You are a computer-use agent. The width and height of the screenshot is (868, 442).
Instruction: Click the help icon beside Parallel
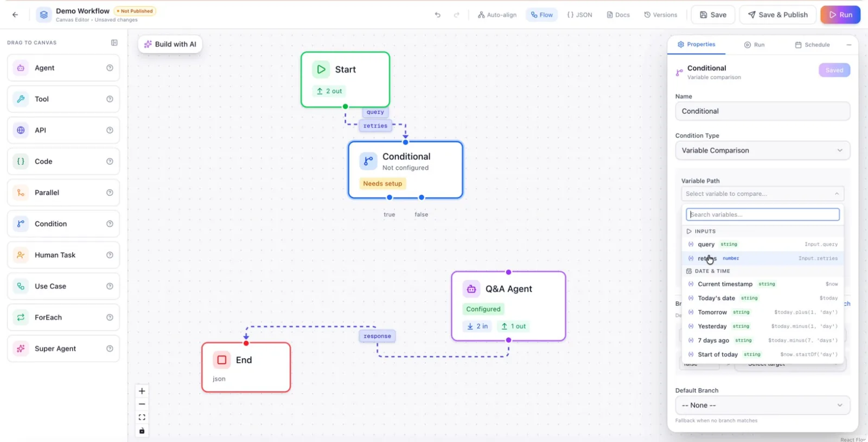pos(110,193)
